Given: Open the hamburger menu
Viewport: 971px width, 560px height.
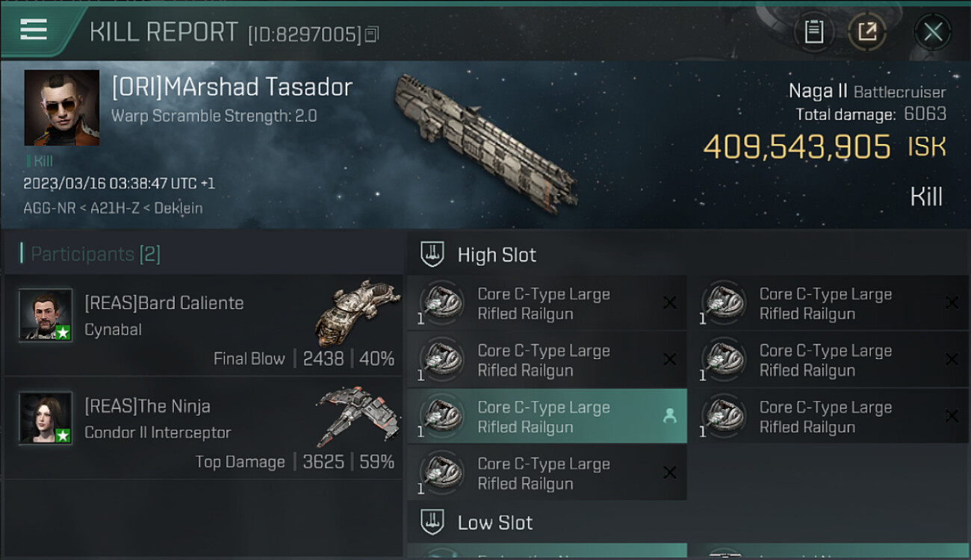Looking at the screenshot, I should 34,30.
